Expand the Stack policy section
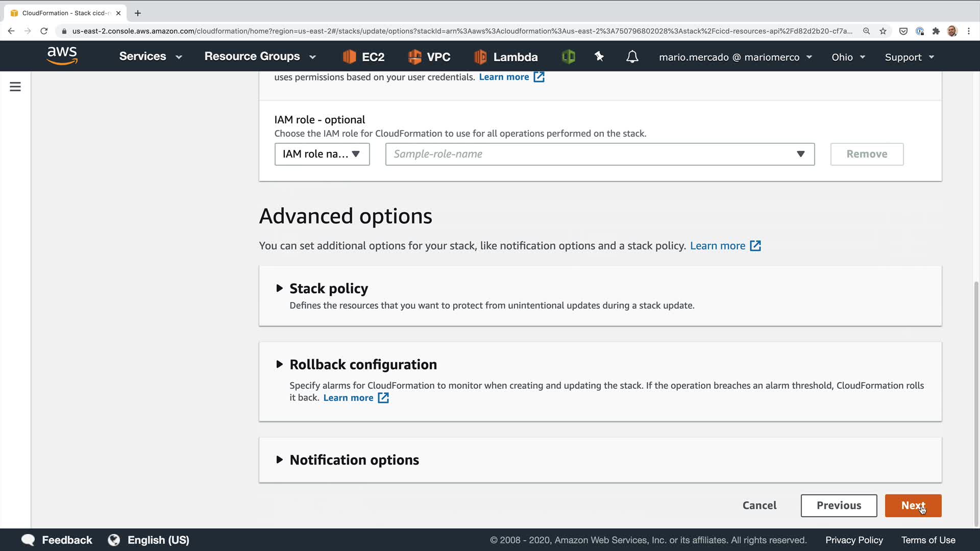This screenshot has width=980, height=551. click(329, 289)
